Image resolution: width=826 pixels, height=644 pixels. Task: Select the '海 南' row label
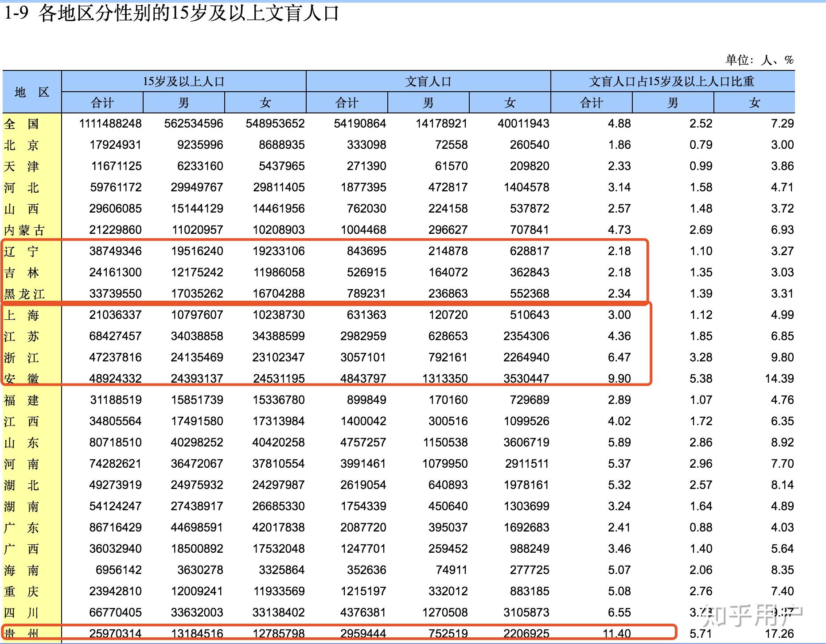tap(22, 570)
